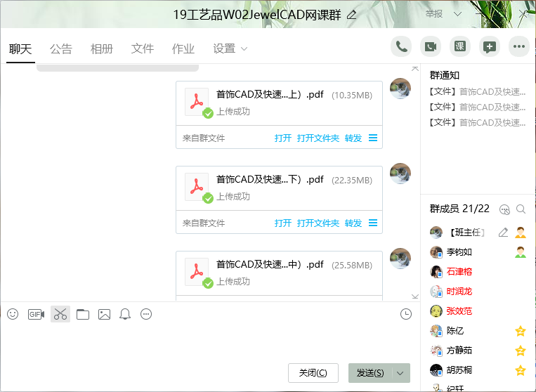Click the new chat plus icon
The image size is (536, 392).
(490, 46)
